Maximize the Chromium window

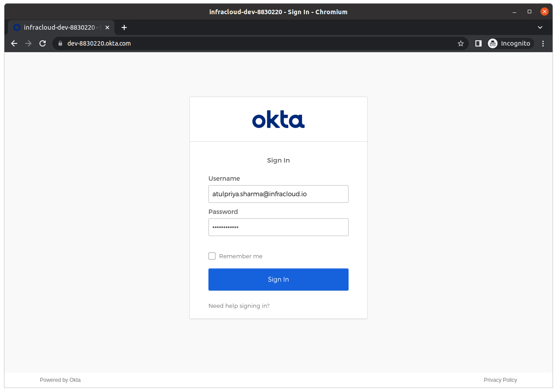pyautogui.click(x=530, y=12)
